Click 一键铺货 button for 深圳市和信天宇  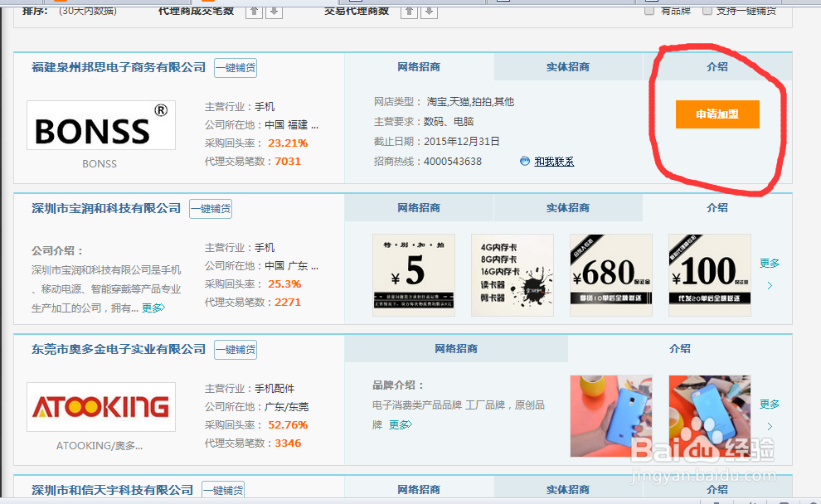coord(223,491)
